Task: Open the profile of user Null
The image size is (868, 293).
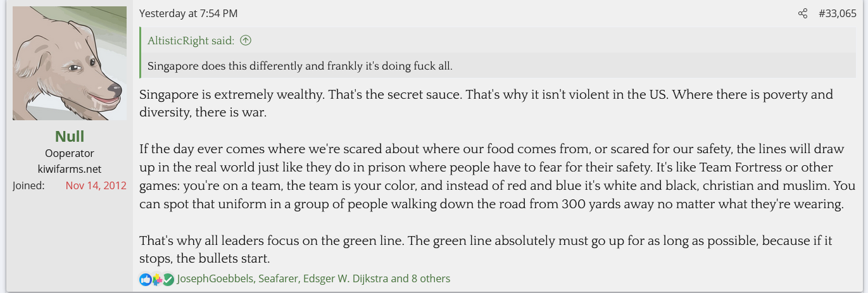Action: pyautogui.click(x=70, y=136)
